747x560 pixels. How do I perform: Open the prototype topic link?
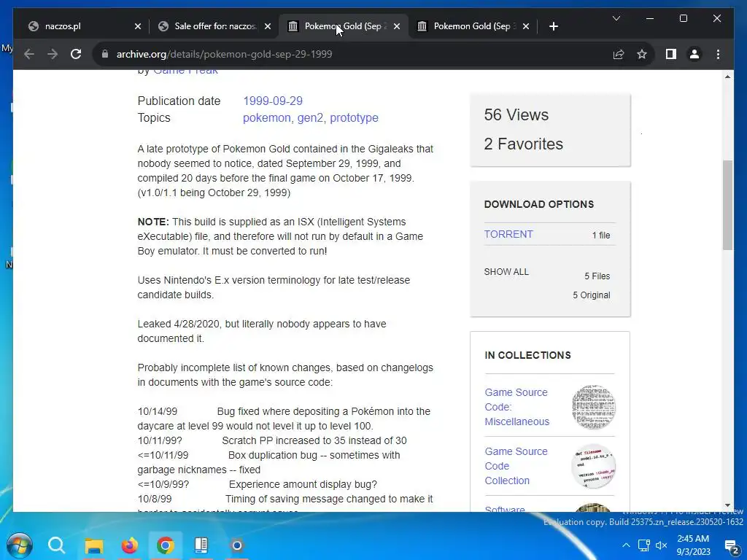coord(354,117)
